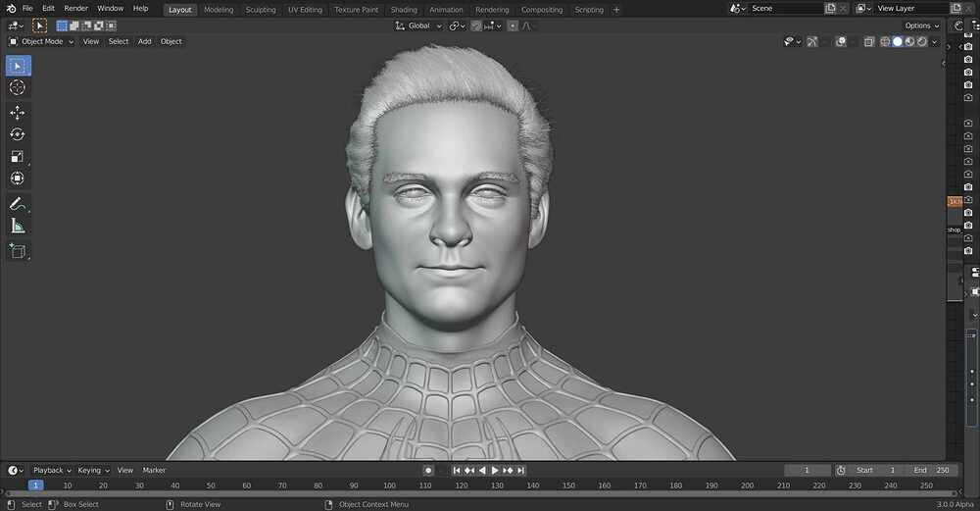
Task: Open object visibility and selectability dropdown
Action: (792, 42)
